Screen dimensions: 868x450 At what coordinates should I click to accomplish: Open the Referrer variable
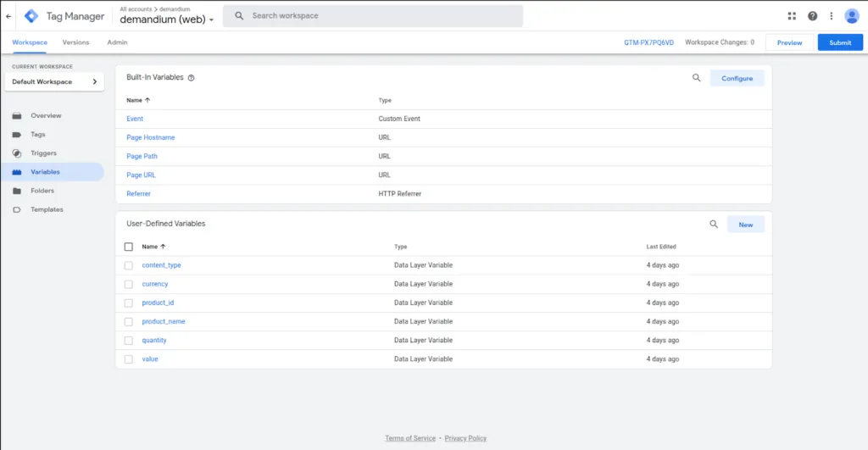(138, 194)
